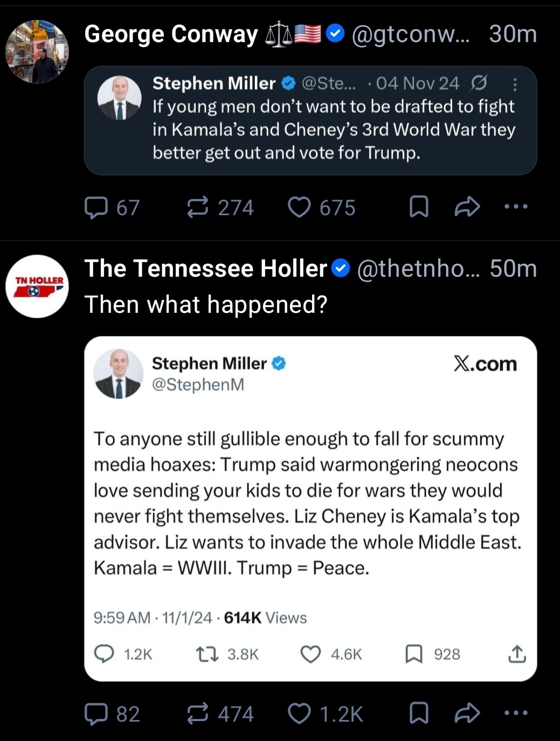Open Stephen Miller screenshot image

coord(310,508)
